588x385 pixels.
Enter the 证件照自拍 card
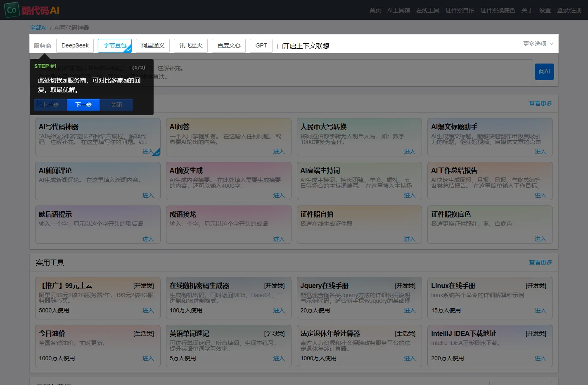pos(410,239)
